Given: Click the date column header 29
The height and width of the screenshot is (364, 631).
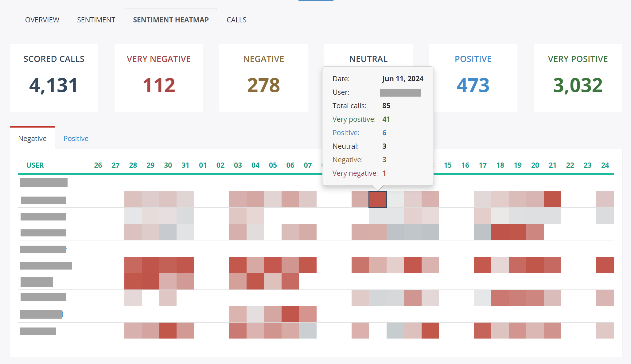Looking at the screenshot, I should coord(150,165).
